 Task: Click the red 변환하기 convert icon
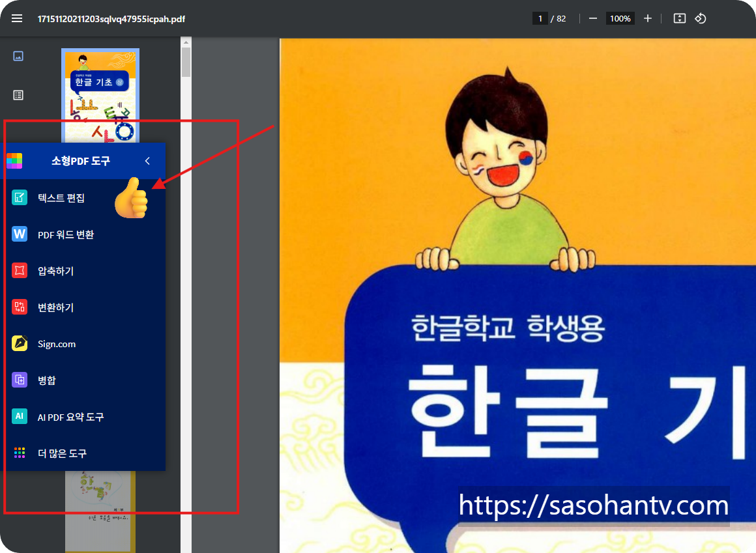(x=20, y=307)
